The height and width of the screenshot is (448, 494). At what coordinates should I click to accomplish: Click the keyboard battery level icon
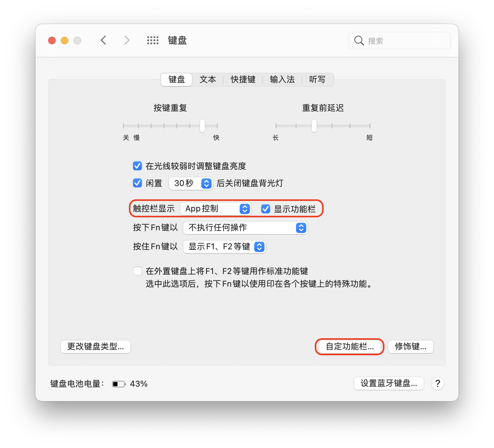(x=119, y=384)
